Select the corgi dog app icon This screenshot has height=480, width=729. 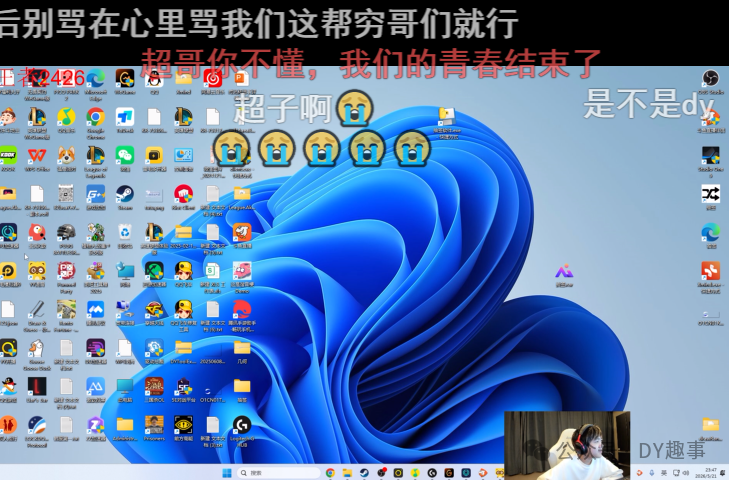tap(66, 159)
